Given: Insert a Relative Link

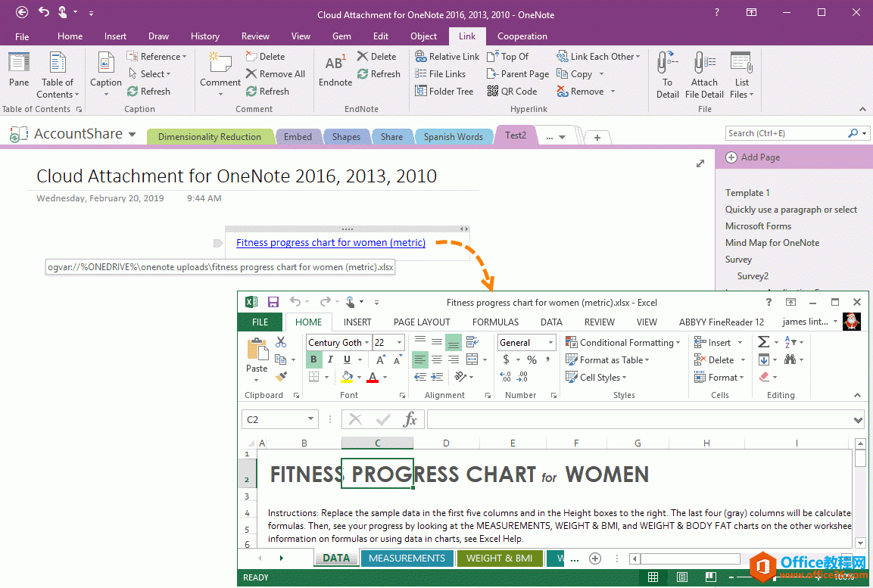Looking at the screenshot, I should [x=447, y=57].
